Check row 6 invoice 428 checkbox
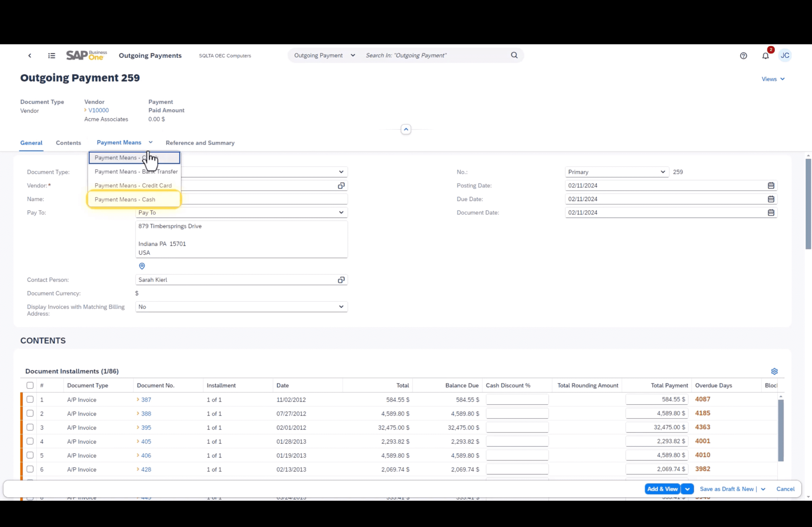This screenshot has height=527, width=812. [x=30, y=469]
